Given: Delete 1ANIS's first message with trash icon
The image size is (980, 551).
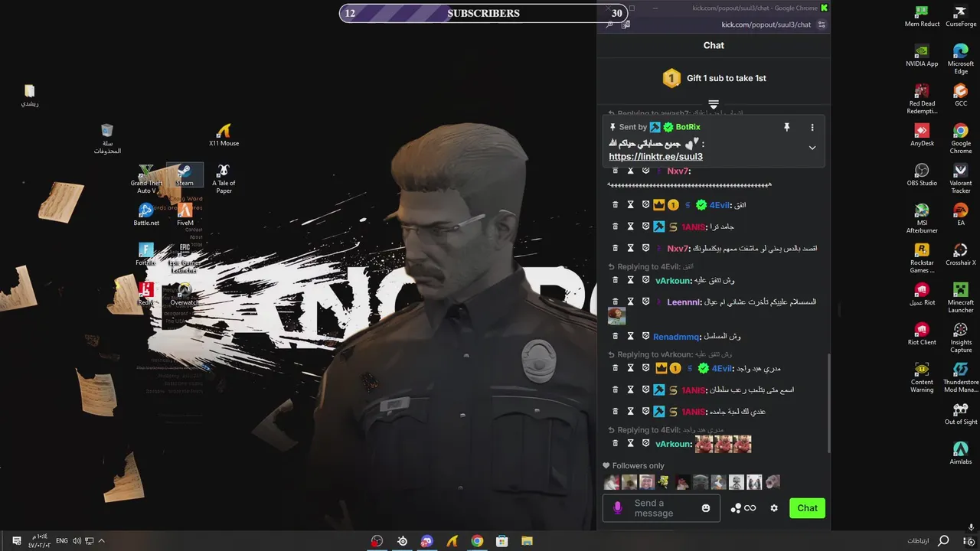Looking at the screenshot, I should 615,227.
